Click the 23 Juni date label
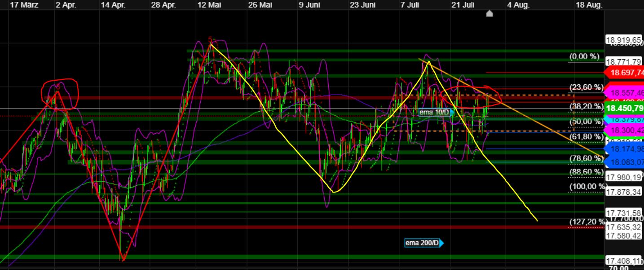644x270 pixels. point(362,4)
